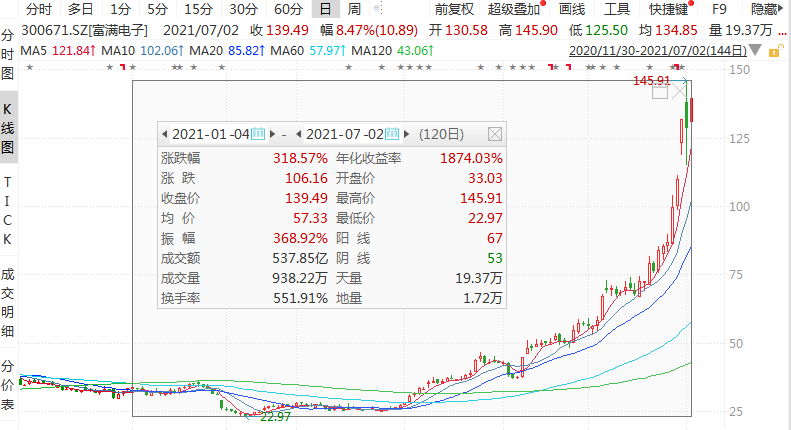Click the 阳线 count 67
Viewport: 791px width, 430px height.
[x=494, y=238]
